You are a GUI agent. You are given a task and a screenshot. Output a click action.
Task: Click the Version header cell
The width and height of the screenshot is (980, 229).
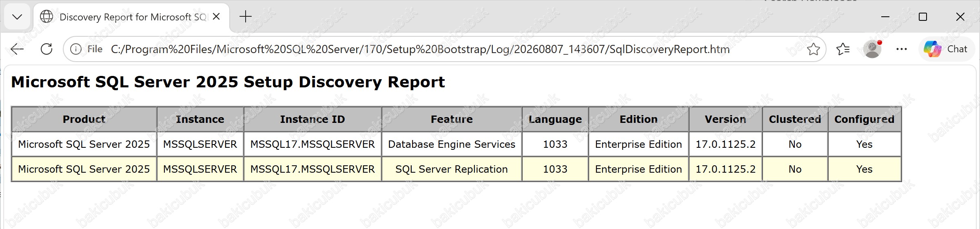point(725,119)
